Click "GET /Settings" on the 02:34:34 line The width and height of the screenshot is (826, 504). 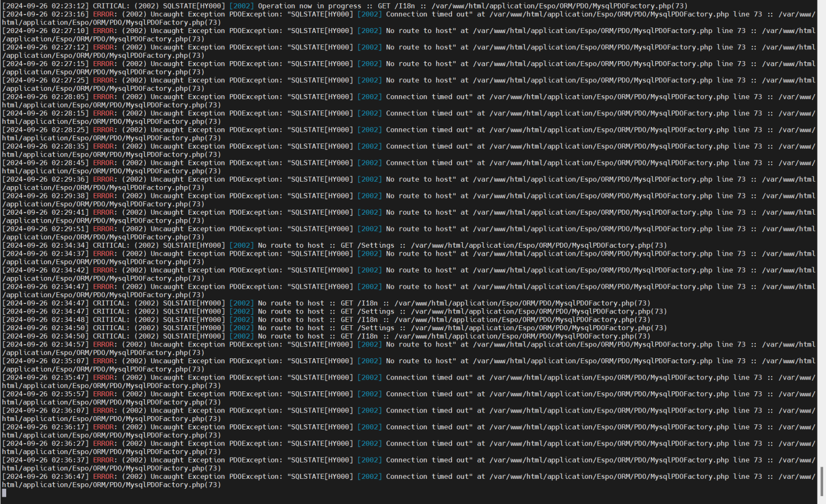(x=368, y=246)
